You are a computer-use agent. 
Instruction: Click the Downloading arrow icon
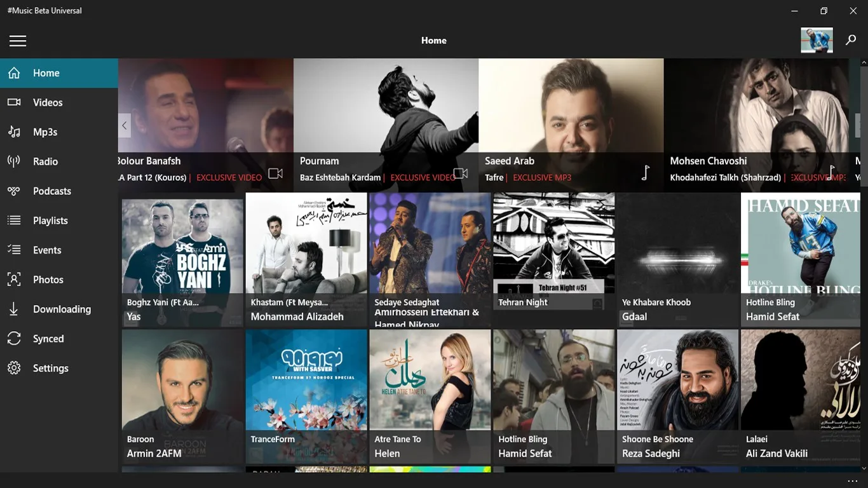(x=14, y=309)
